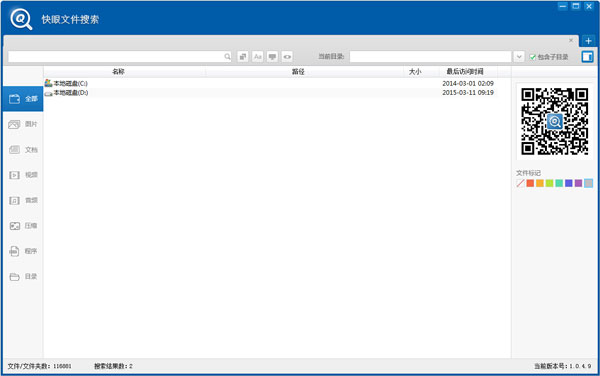600x376 pixels.
Task: Pick the lime green file mark swatch
Action: click(549, 183)
